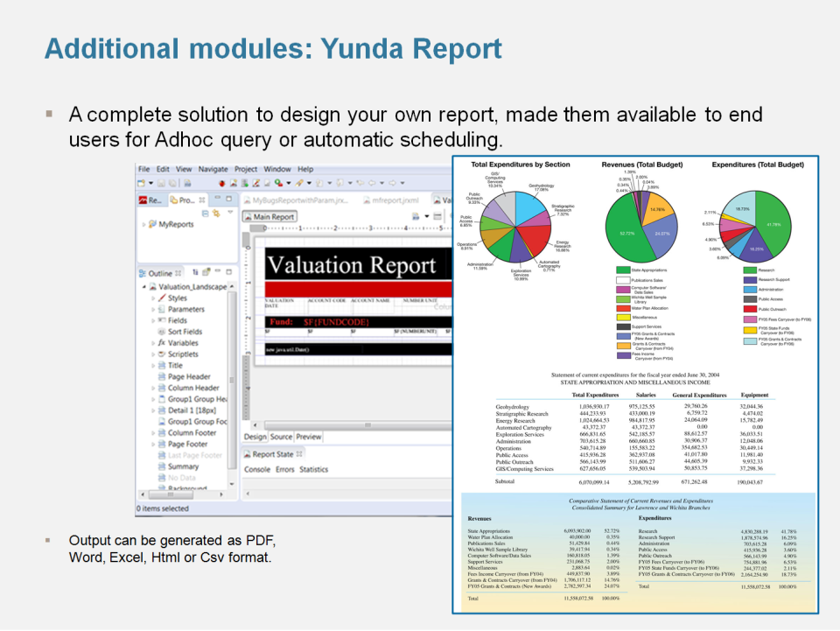Open the Statistics tab in Report State
The width and height of the screenshot is (840, 631).
point(313,470)
